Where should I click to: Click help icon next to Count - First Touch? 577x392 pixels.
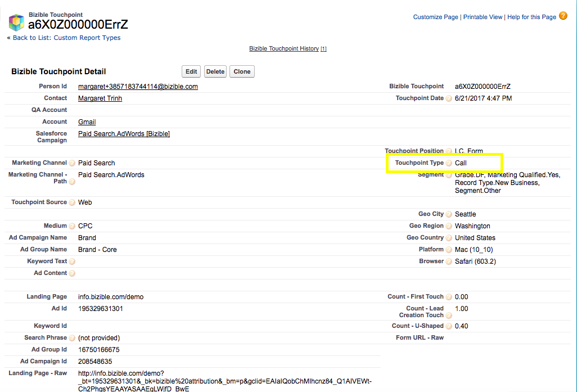point(449,296)
